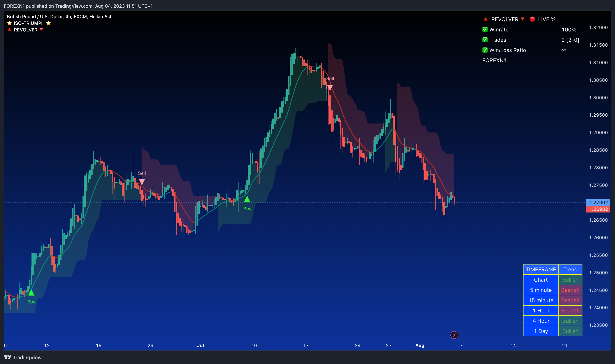Click the 1 Day row label
The width and height of the screenshot is (615, 364).
click(541, 331)
